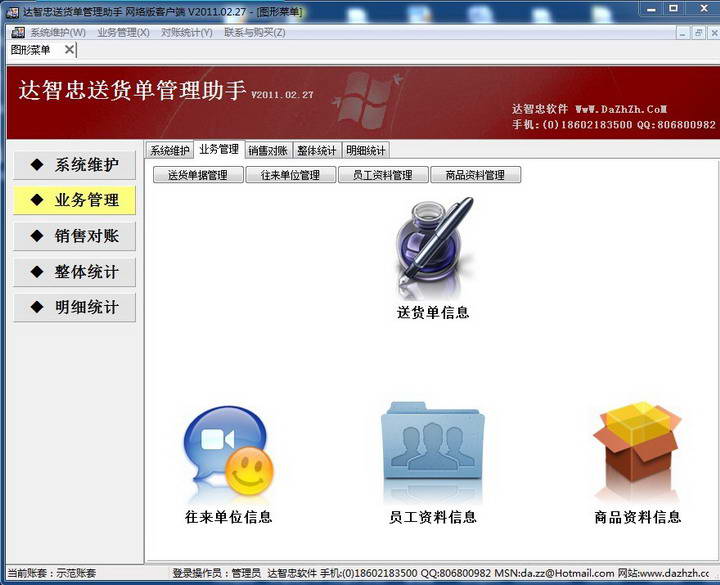The image size is (720, 585).
Task: Open the 业务管理(X) menu
Action: pyautogui.click(x=123, y=33)
